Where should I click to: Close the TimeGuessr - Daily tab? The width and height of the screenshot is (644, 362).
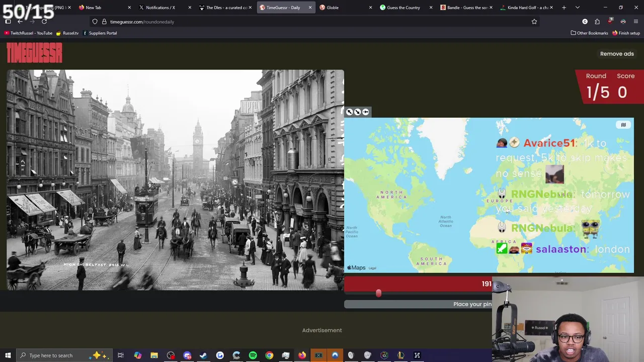point(310,8)
